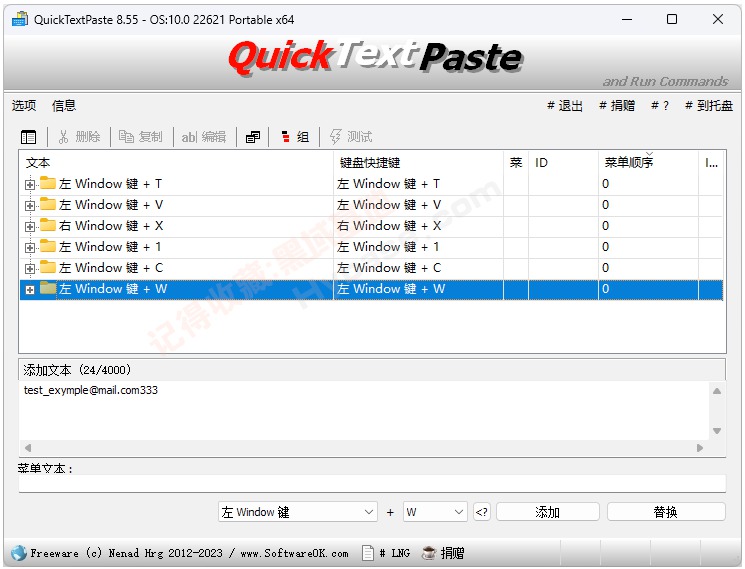Sort by the 键盘快捷键 column header
The width and height of the screenshot is (745, 569).
point(418,162)
